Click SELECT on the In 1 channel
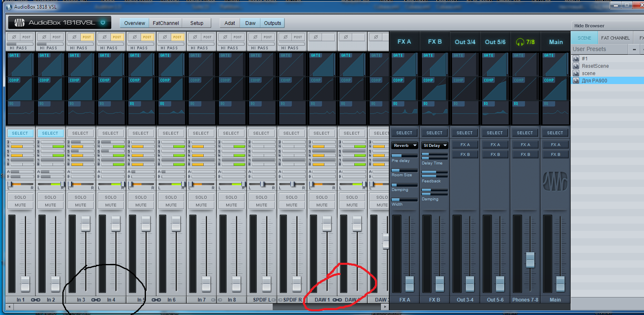 pyautogui.click(x=20, y=133)
